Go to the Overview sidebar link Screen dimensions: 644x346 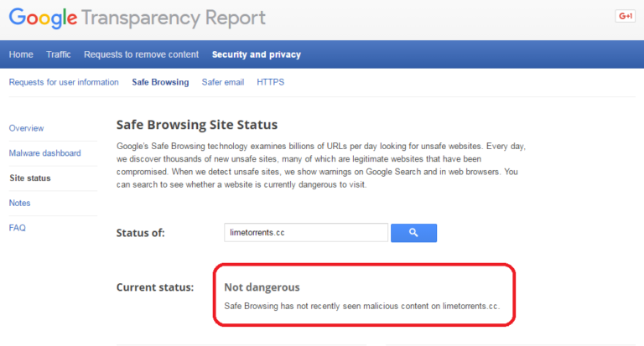click(26, 128)
